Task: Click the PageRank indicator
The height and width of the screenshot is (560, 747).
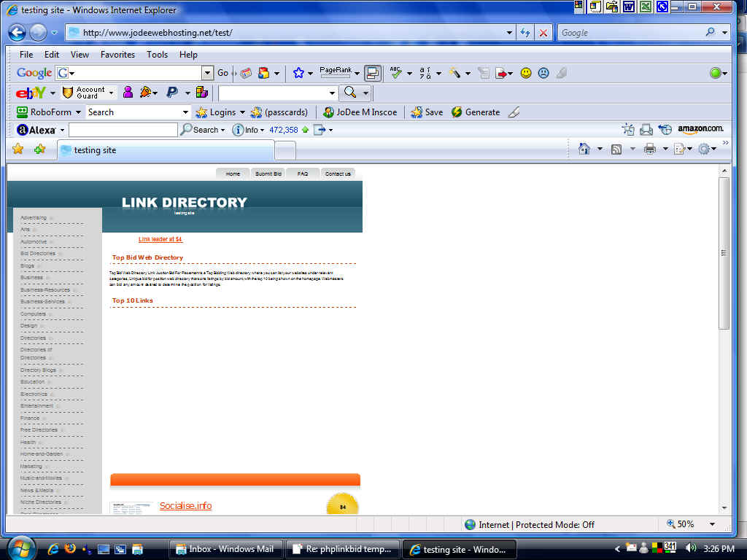Action: pos(336,72)
